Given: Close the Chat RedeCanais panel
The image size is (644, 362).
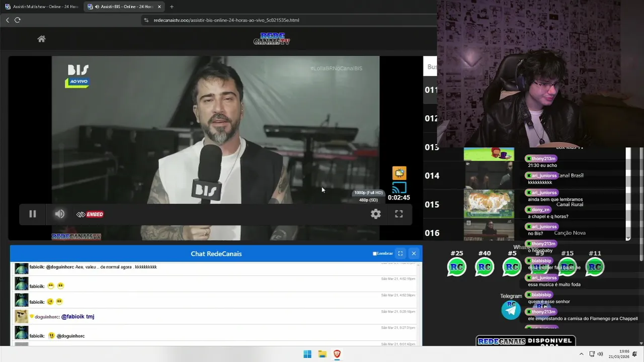Looking at the screenshot, I should tap(414, 253).
